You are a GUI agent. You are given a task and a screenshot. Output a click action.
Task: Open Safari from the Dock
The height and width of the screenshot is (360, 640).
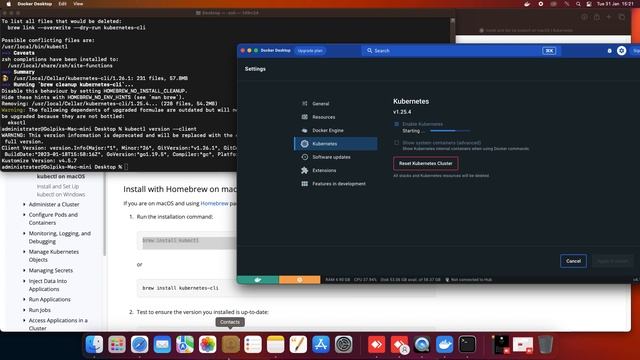coord(140,344)
